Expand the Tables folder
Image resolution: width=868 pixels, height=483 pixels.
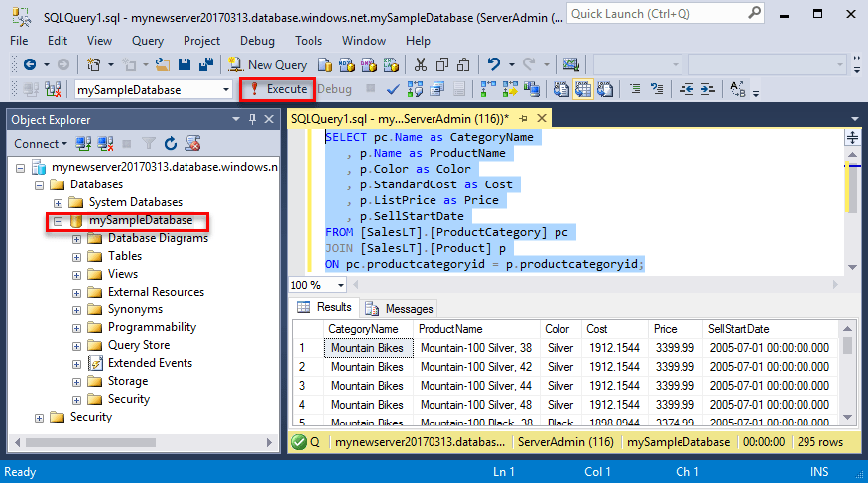click(77, 257)
